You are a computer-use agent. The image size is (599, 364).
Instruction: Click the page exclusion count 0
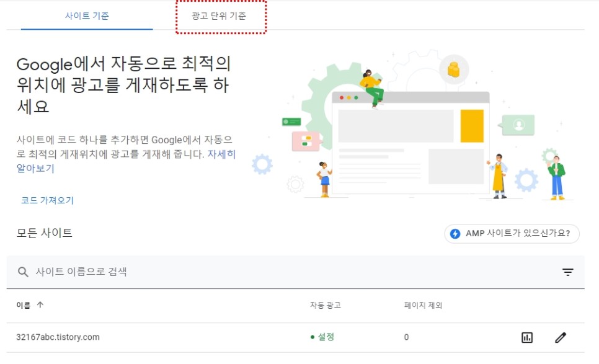coord(406,337)
